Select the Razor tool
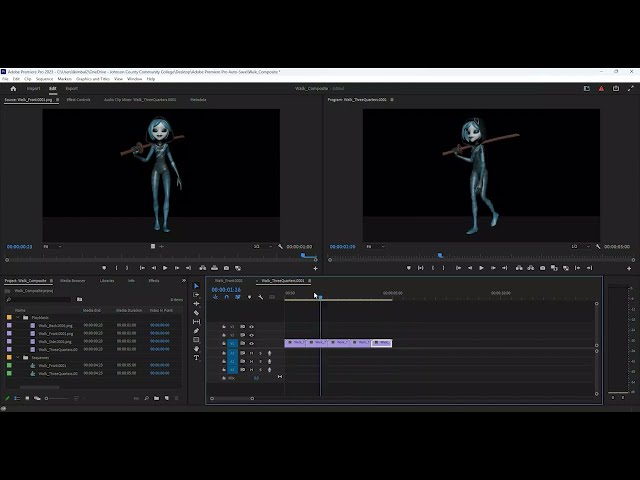 [x=196, y=313]
